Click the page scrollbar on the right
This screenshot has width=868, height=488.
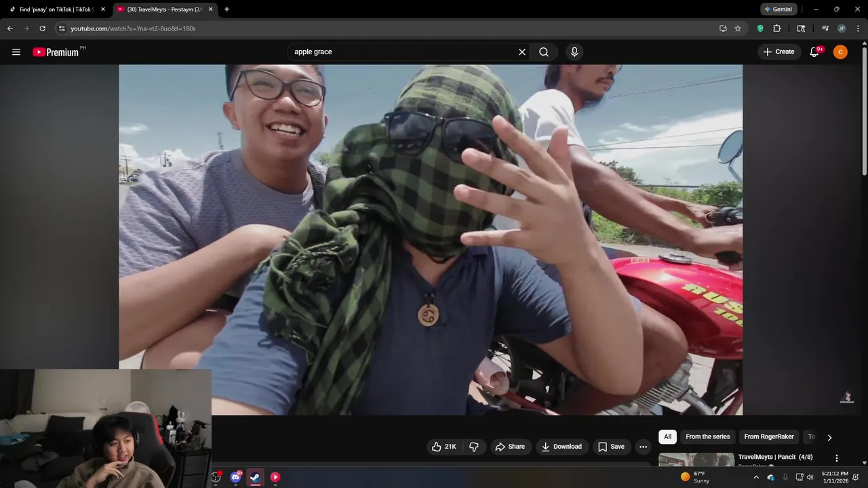click(x=865, y=112)
